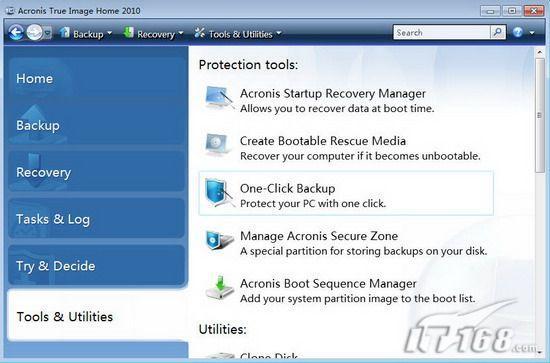The width and height of the screenshot is (550, 363).
Task: Click the search magnifier icon
Action: (498, 33)
